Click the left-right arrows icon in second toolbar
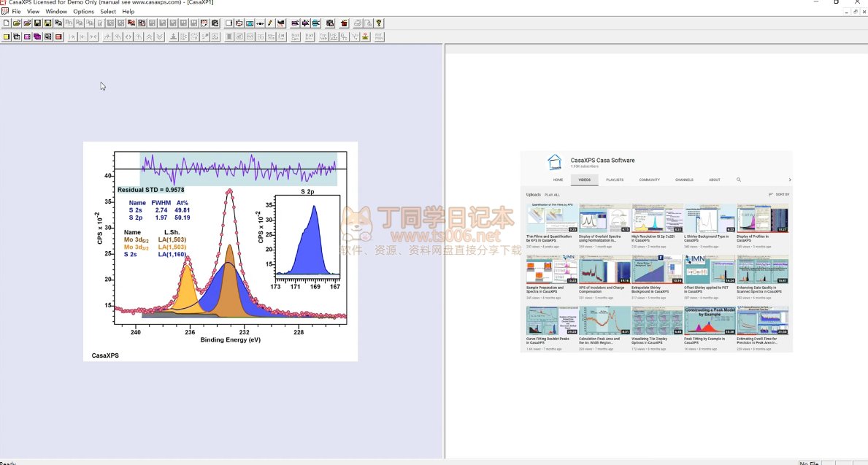The height and width of the screenshot is (465, 868). 128,36
